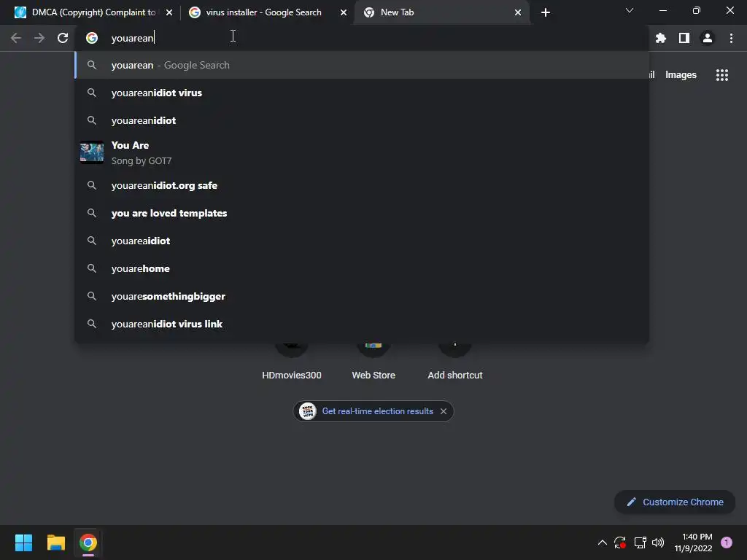Click search icon beside 'youarehome'

[92, 268]
